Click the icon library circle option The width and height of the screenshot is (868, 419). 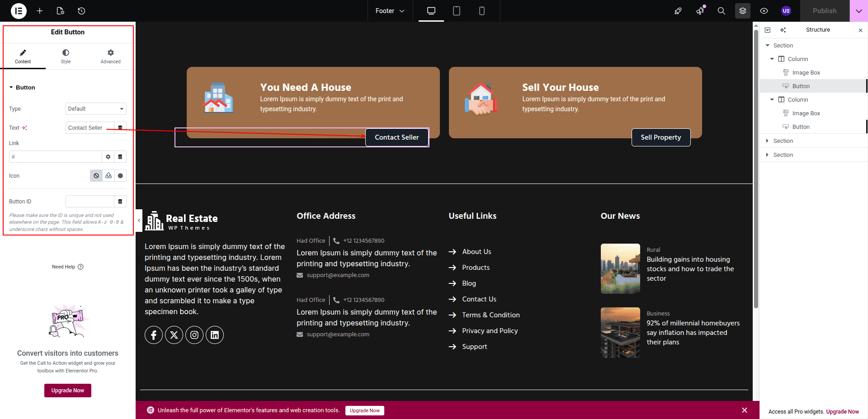[x=120, y=176]
